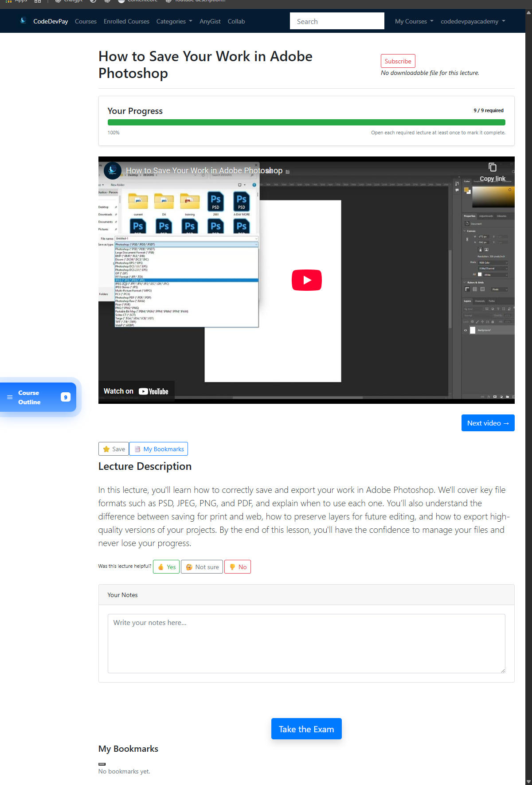Click 'No downloadable file for this lecture.' text
Screen dimensions: 532x785
pos(430,73)
